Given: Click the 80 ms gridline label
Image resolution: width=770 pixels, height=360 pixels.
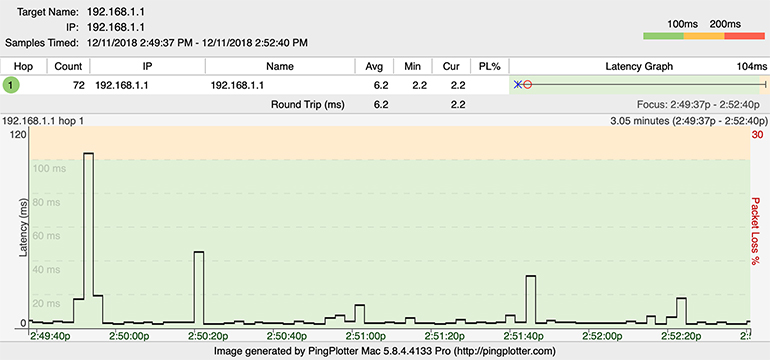Looking at the screenshot, I should click(x=46, y=202).
